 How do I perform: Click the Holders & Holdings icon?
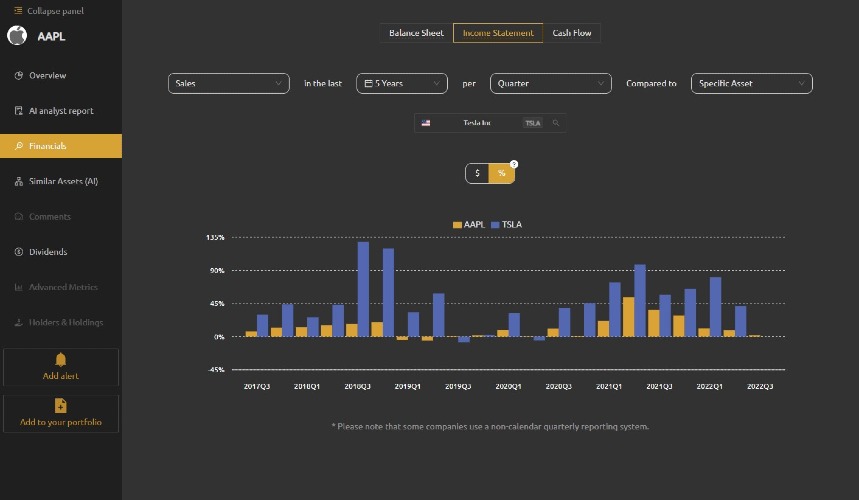click(19, 323)
